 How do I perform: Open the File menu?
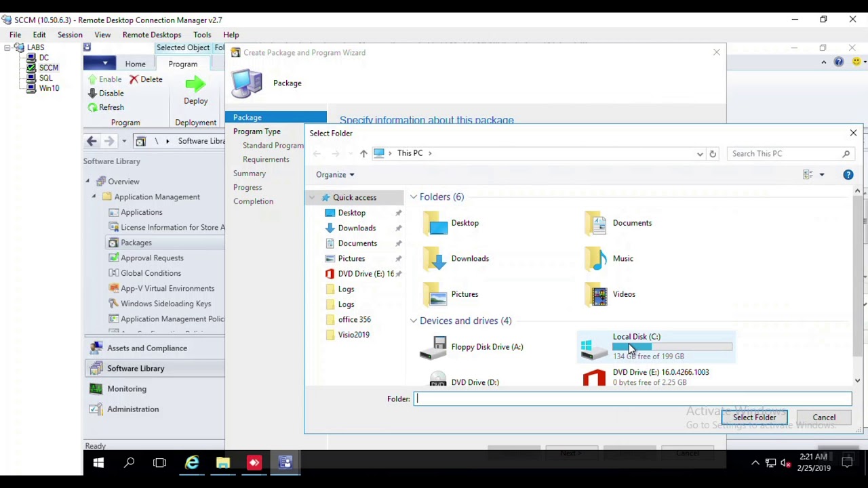pyautogui.click(x=15, y=35)
